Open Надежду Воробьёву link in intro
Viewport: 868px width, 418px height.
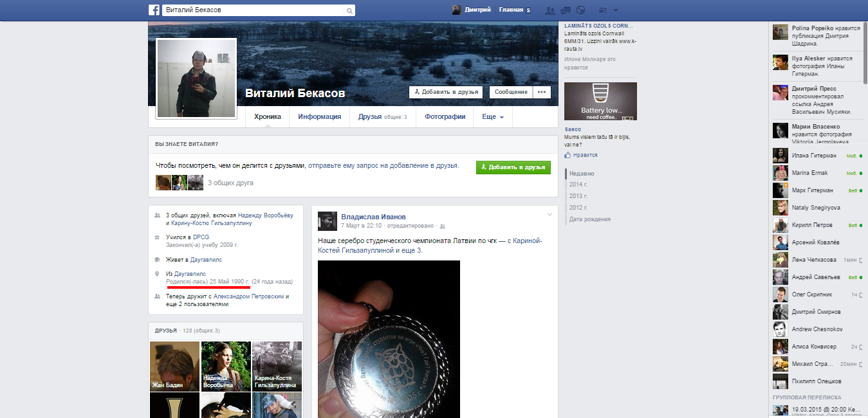(265, 215)
